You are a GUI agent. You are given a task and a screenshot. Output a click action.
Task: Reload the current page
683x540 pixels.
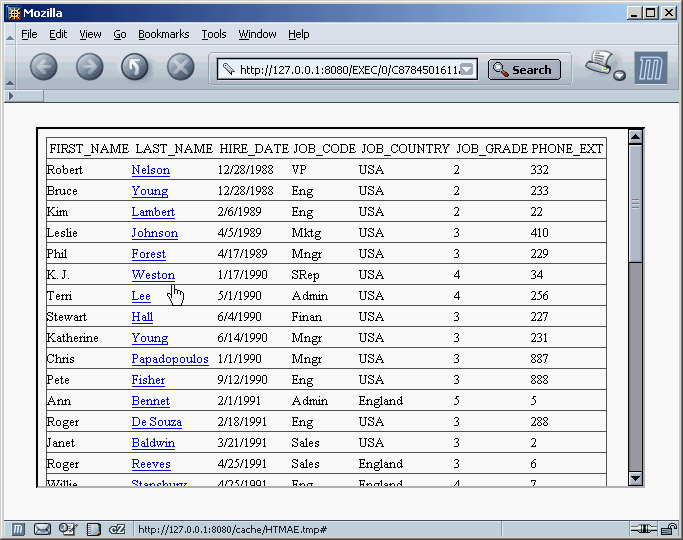135,67
